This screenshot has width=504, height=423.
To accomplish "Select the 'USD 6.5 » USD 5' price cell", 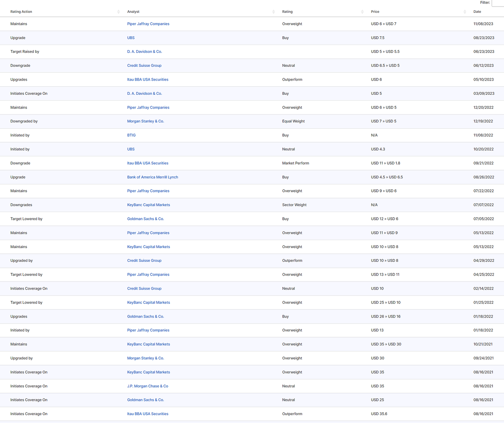I will 385,65.
